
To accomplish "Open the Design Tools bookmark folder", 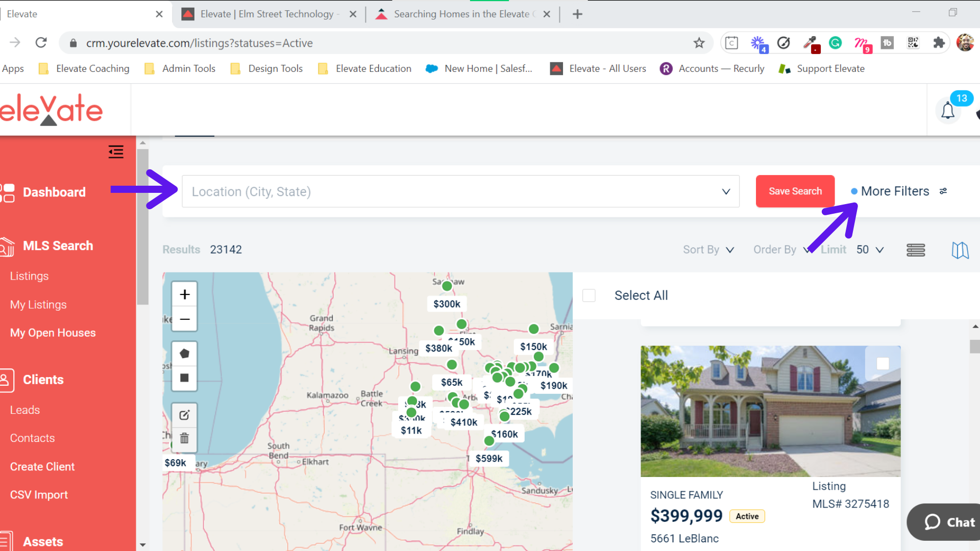I will pyautogui.click(x=267, y=68).
